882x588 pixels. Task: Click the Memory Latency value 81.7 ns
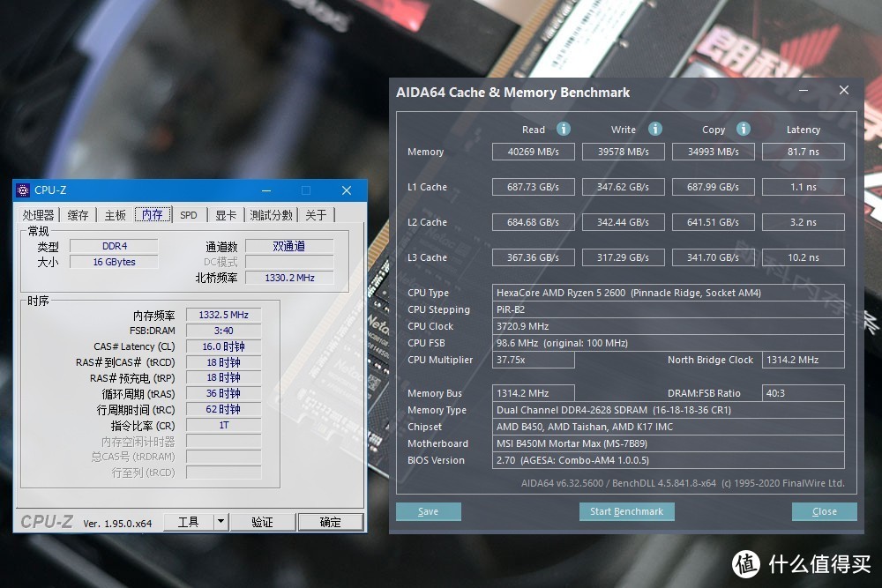pyautogui.click(x=804, y=152)
